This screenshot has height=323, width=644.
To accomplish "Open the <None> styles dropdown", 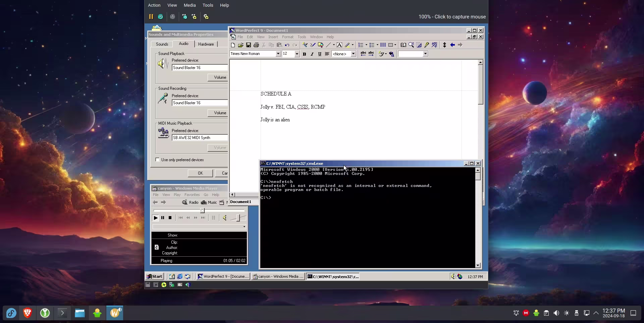I will pos(353,54).
